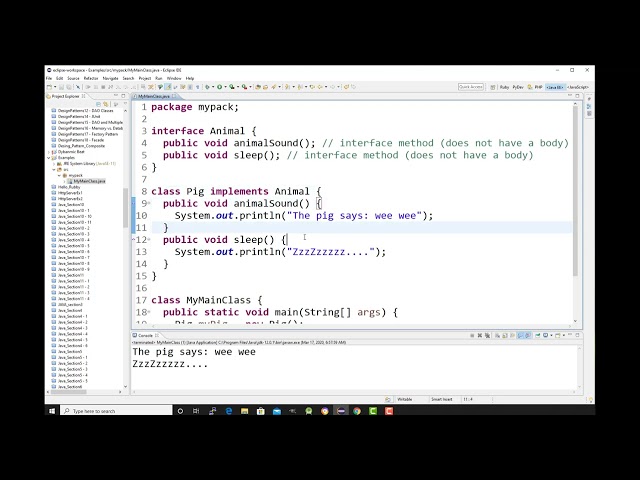The height and width of the screenshot is (480, 640).
Task: Open the Source menu
Action: tap(73, 78)
